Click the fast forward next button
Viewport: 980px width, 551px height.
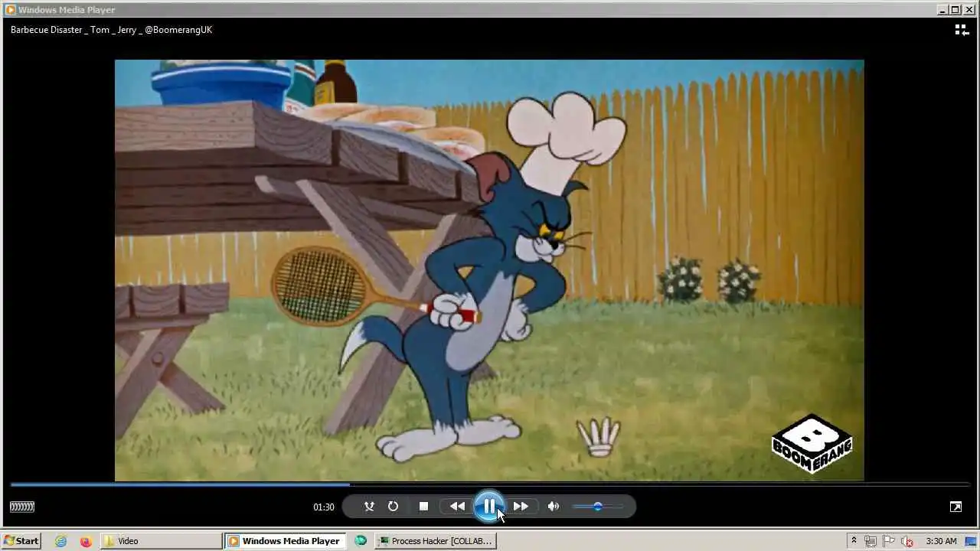(521, 507)
